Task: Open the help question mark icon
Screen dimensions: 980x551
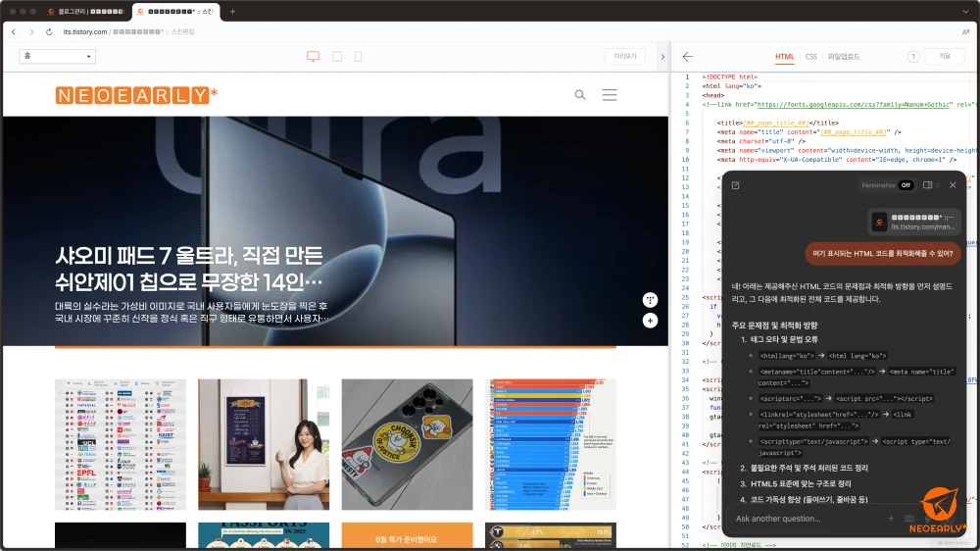Action: point(913,56)
